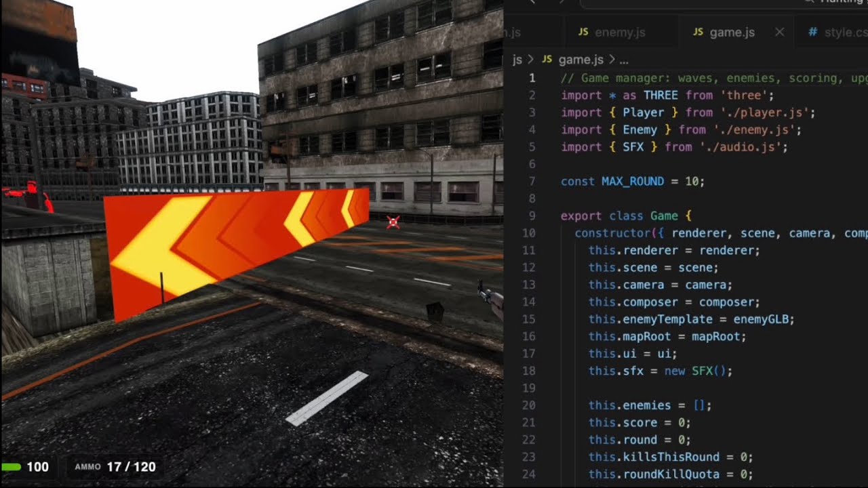Click 'this.score = 0;' line
The width and height of the screenshot is (868, 488).
639,423
